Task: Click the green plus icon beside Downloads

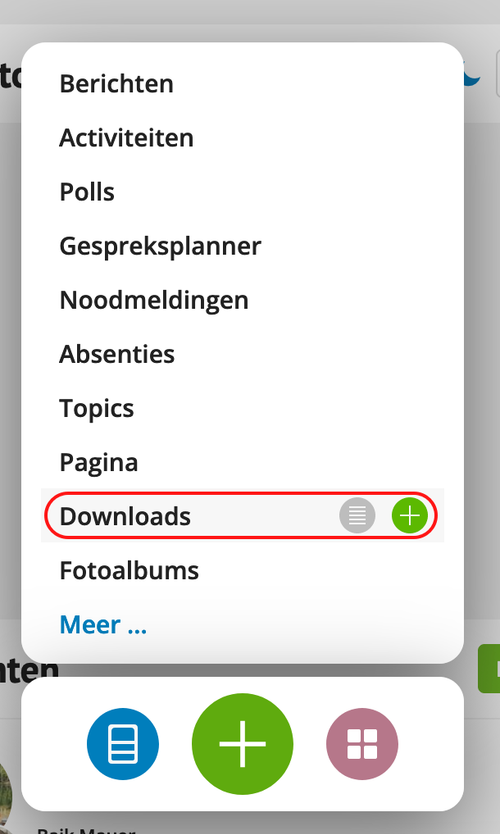Action: [x=410, y=515]
